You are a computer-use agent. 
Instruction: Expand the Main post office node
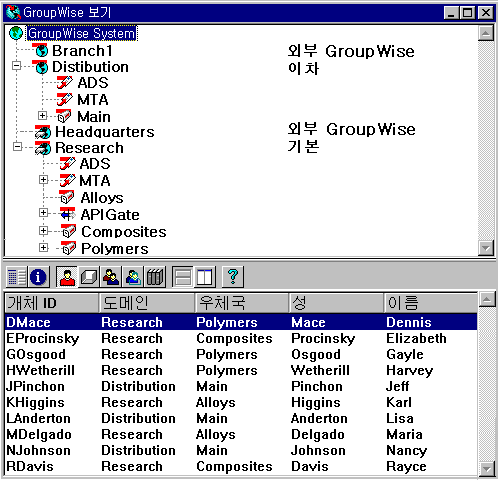click(42, 115)
